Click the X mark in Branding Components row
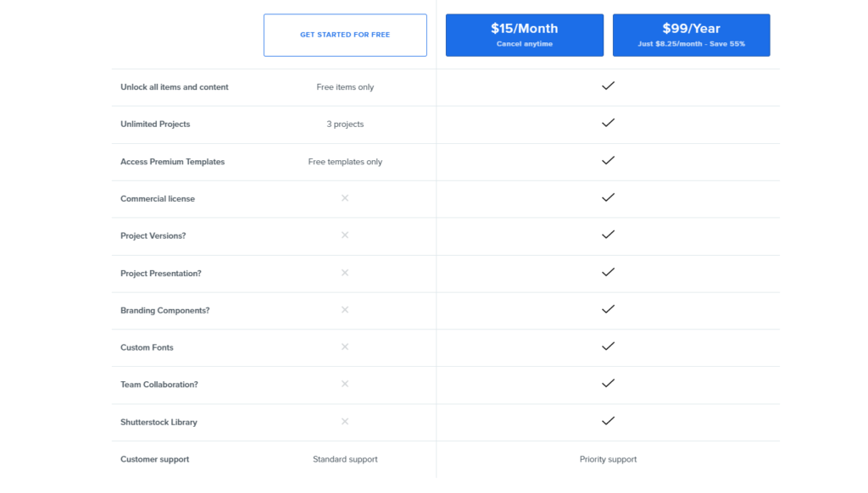Screen dimensions: 868x493 click(345, 310)
